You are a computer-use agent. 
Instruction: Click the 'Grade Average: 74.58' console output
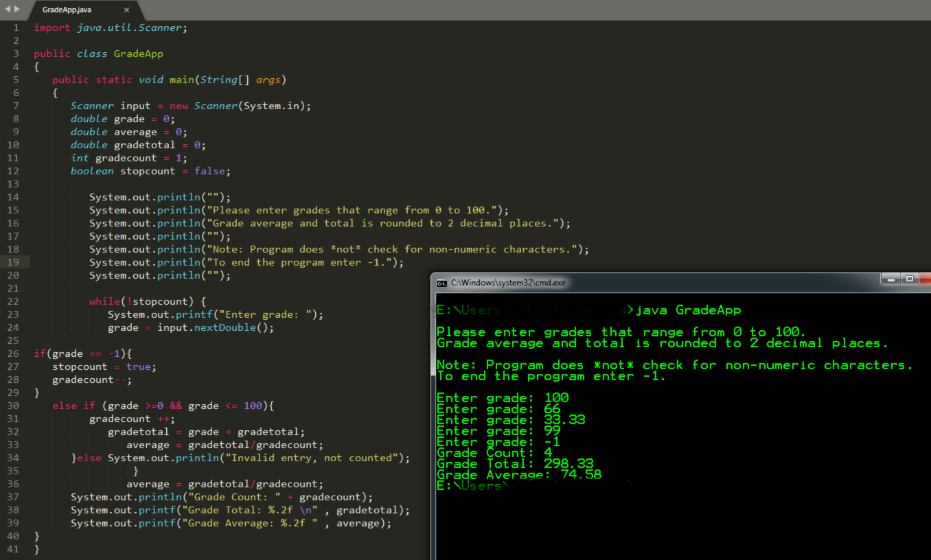pos(519,475)
